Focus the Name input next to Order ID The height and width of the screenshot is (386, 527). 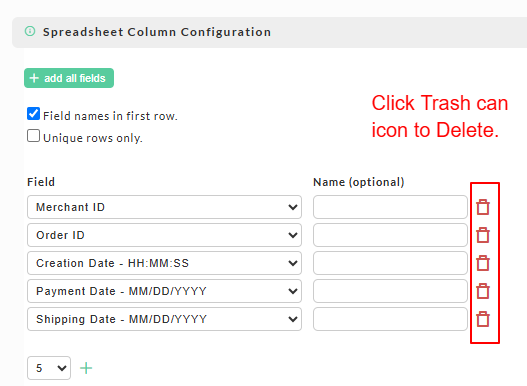pos(390,235)
